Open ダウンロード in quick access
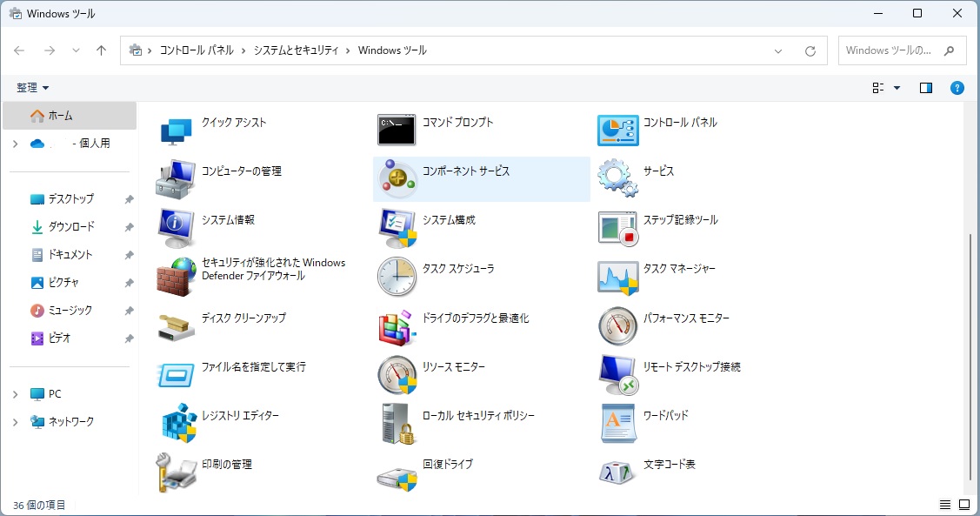The image size is (980, 516). click(x=62, y=226)
